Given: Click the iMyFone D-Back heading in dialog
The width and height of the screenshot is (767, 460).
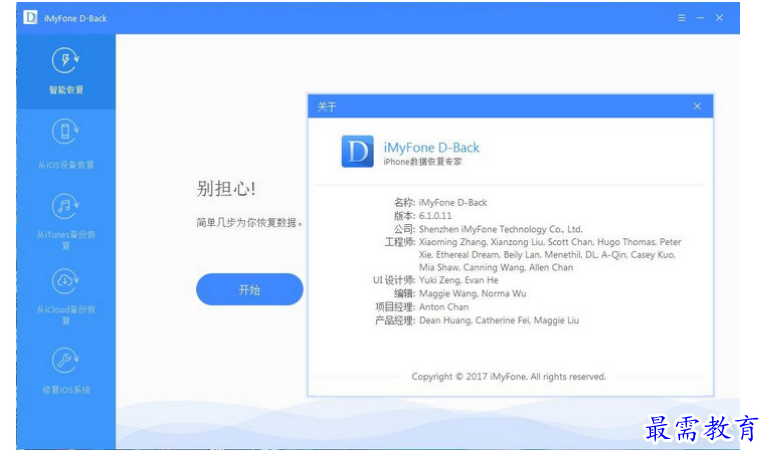Looking at the screenshot, I should click(431, 147).
